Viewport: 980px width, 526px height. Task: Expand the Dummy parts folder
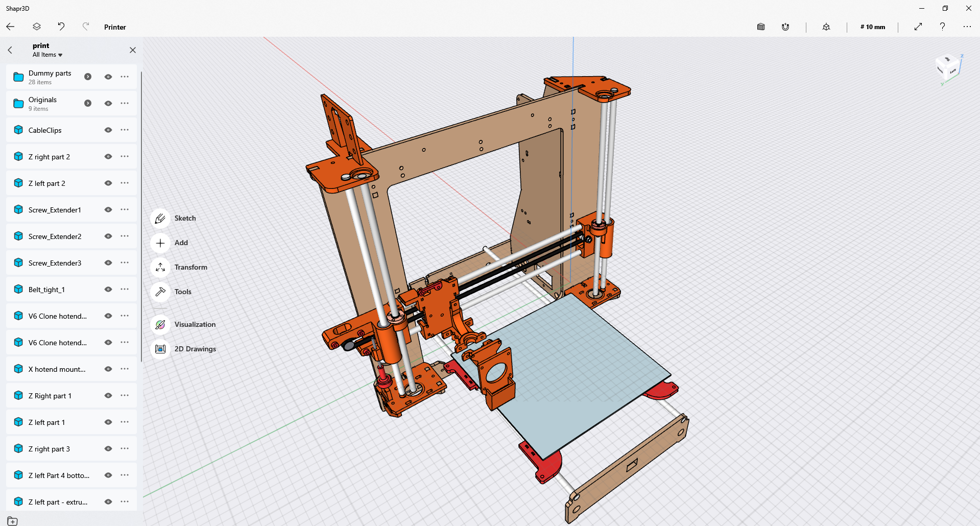coord(87,77)
